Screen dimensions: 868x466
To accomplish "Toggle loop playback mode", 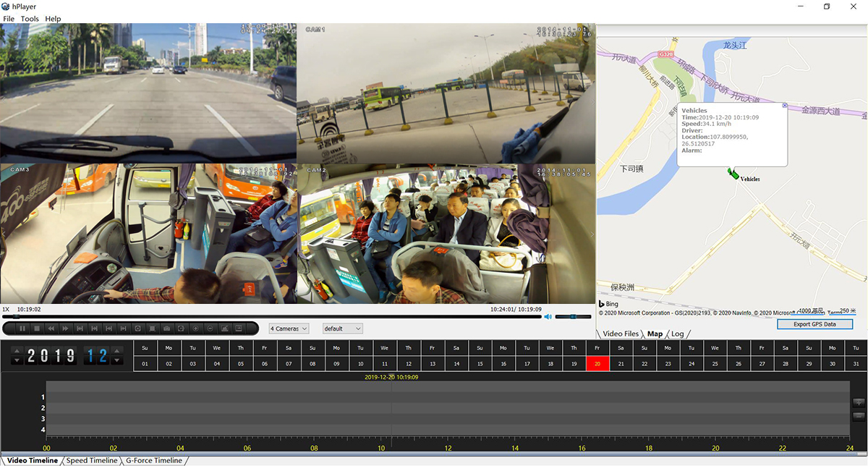I will 182,328.
